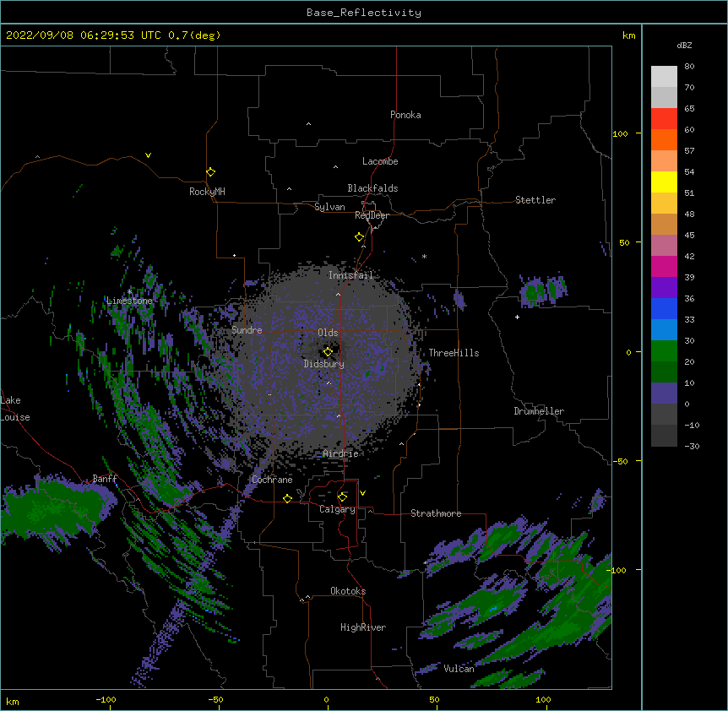
Task: Select the Drumheller label
Action: point(539,411)
